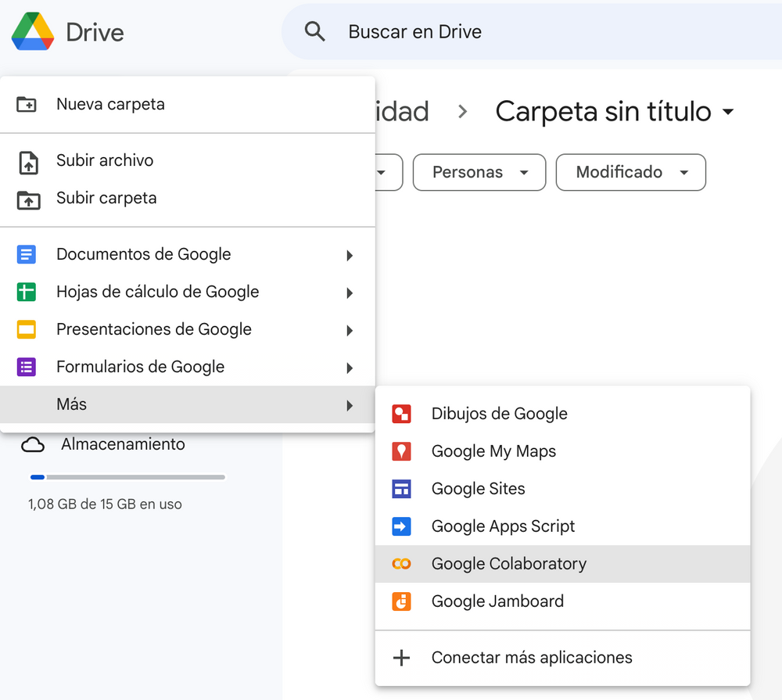
Task: Click the Formularios de Google purple icon
Action: click(27, 367)
